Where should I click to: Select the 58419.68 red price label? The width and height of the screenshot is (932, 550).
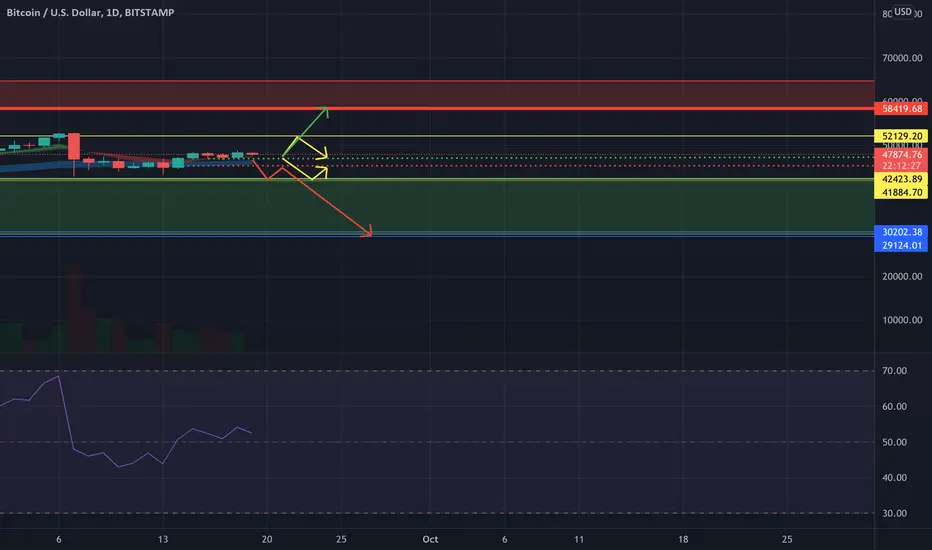(901, 109)
